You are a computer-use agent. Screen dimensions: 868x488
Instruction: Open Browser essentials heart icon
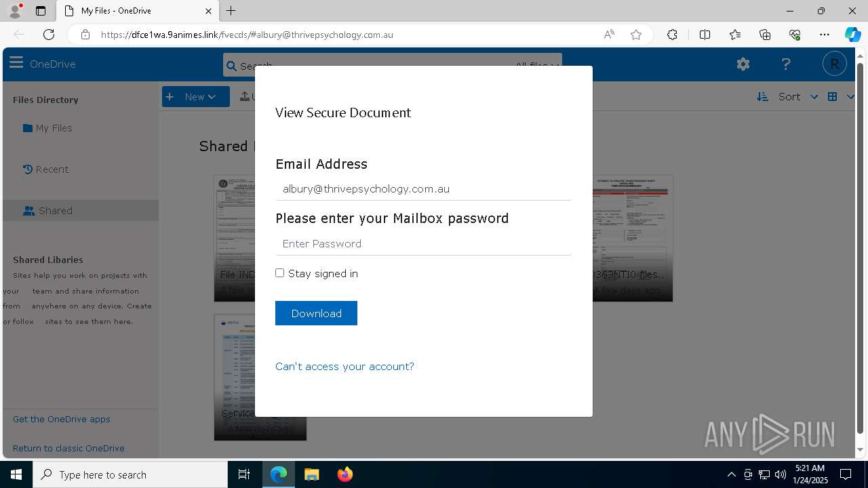tap(795, 35)
